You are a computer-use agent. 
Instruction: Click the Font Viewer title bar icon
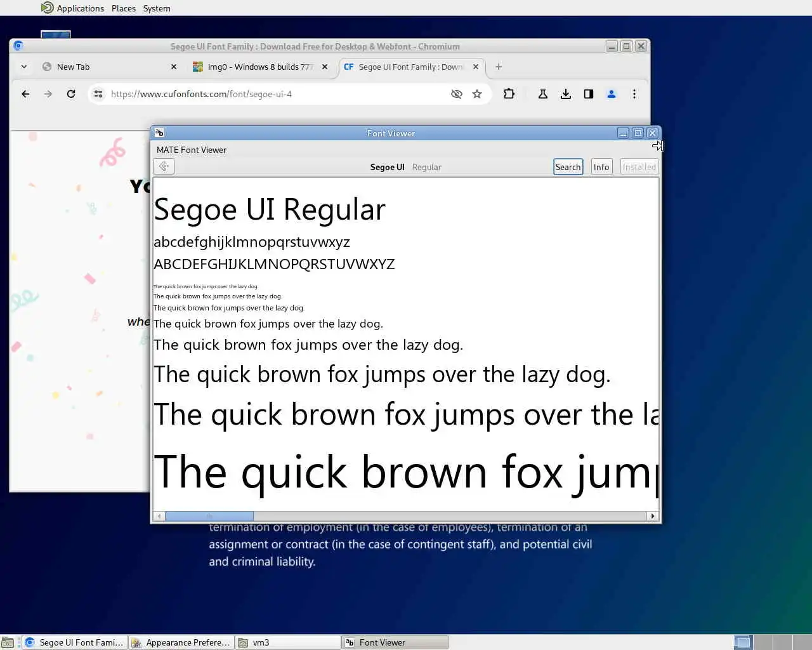pyautogui.click(x=159, y=133)
